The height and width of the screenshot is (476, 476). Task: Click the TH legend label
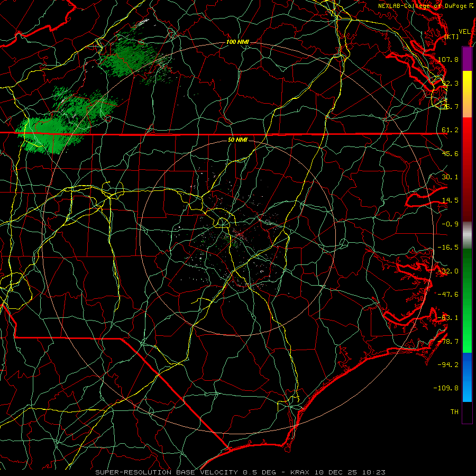coord(454,412)
